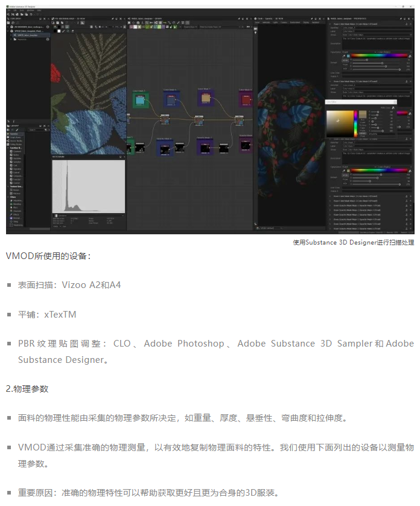Click the 3D view camera icon
Image resolution: width=420 pixels, height=506 pixels.
[x=256, y=28]
